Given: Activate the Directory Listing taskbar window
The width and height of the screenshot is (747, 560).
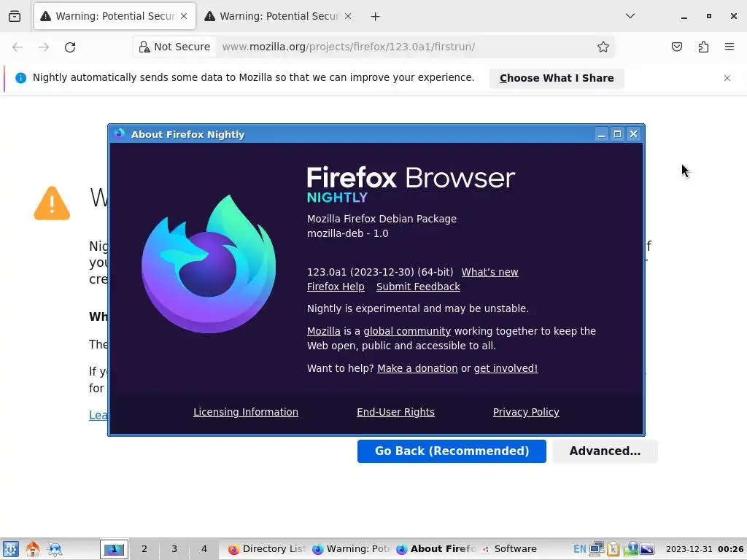Looking at the screenshot, I should coord(267,549).
